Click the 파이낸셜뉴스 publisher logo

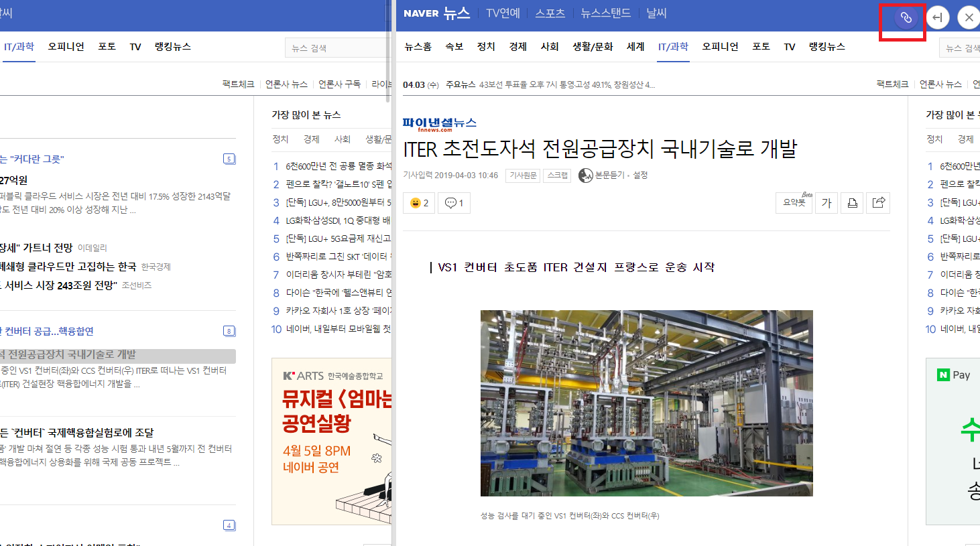440,124
